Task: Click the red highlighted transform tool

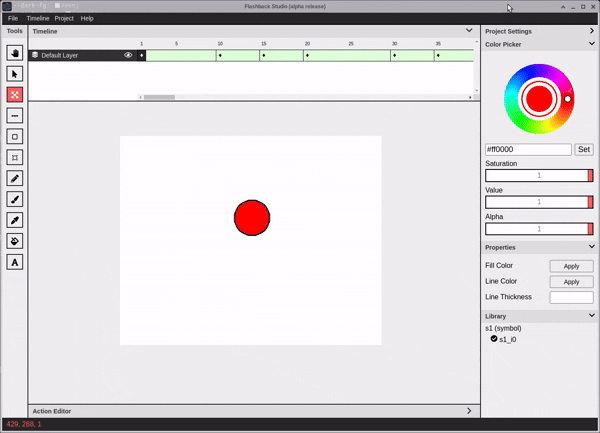Action: (15, 94)
